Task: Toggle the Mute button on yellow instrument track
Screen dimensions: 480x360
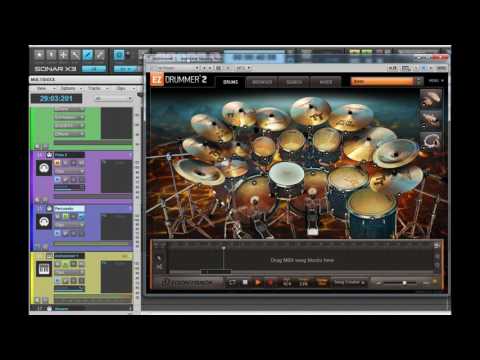Action: pyautogui.click(x=58, y=264)
